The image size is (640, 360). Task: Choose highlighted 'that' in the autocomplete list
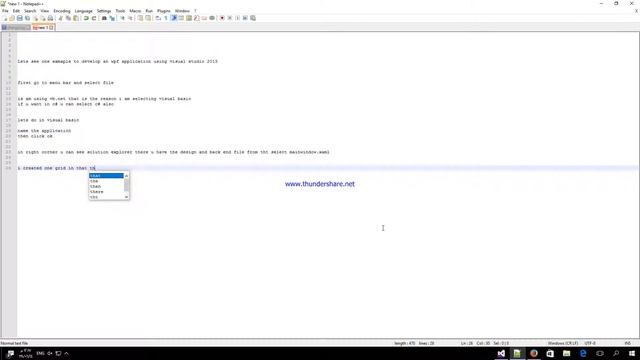click(106, 176)
